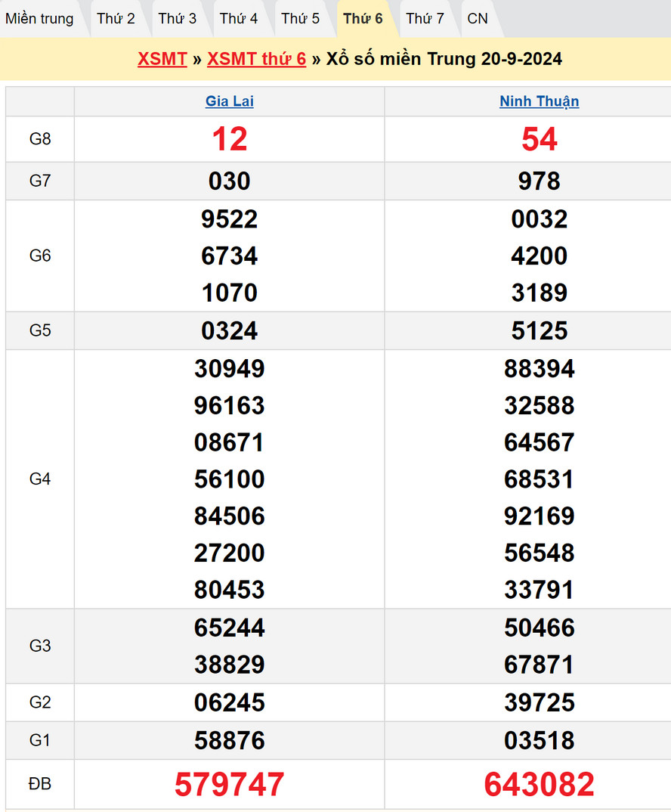The width and height of the screenshot is (671, 812).
Task: Select the Thứ 3 tab
Action: (177, 19)
